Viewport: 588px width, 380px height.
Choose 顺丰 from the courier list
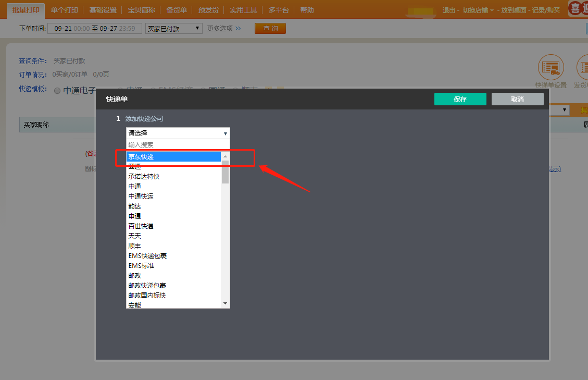click(173, 246)
